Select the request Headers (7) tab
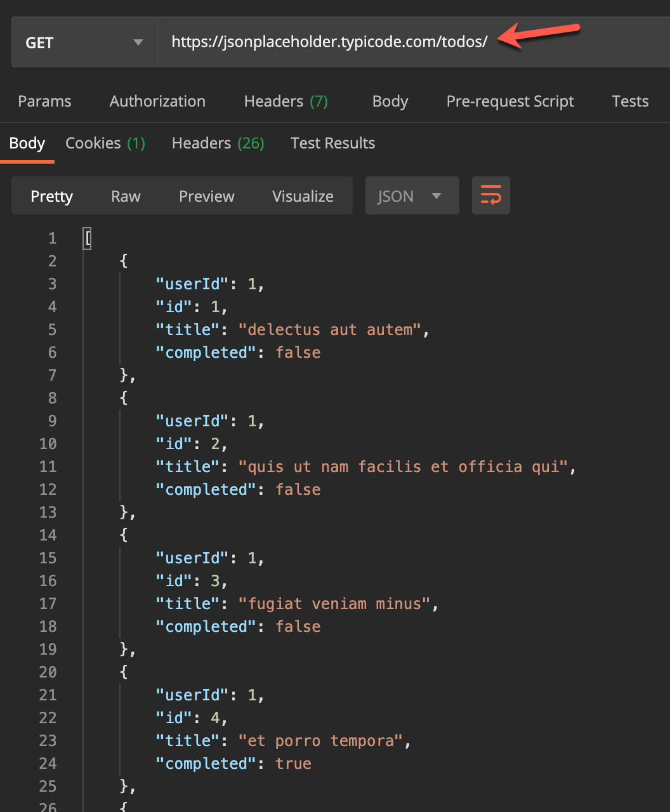The height and width of the screenshot is (812, 670). click(286, 101)
